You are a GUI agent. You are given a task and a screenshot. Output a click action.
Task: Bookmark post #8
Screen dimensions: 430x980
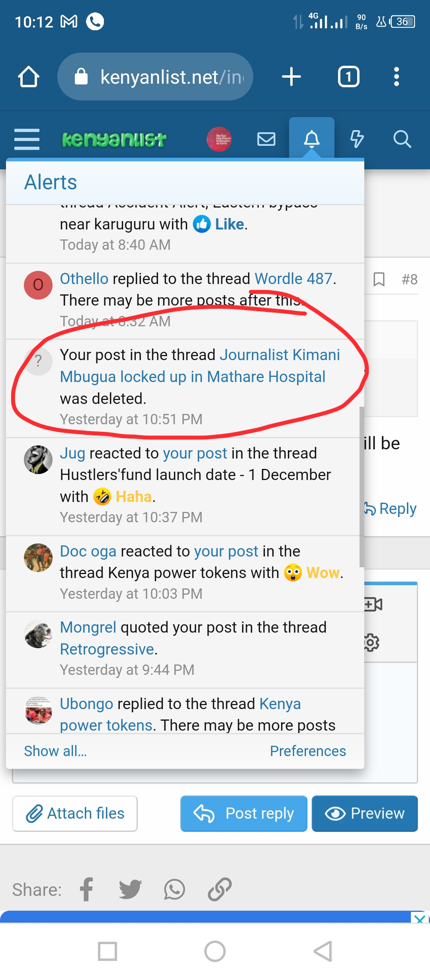tap(379, 279)
